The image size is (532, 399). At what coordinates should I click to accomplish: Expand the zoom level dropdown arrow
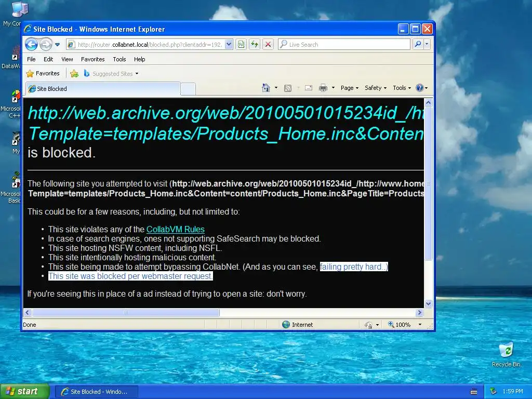tap(420, 325)
